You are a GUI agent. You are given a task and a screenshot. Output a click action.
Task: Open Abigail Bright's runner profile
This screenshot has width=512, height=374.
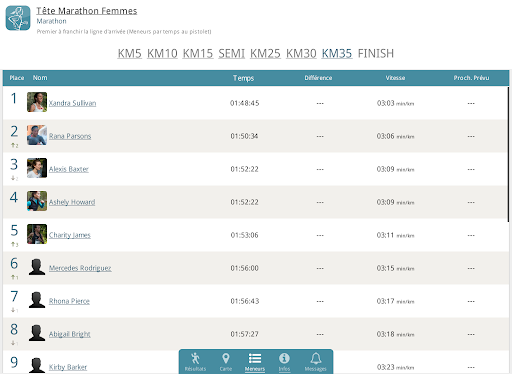[70, 334]
